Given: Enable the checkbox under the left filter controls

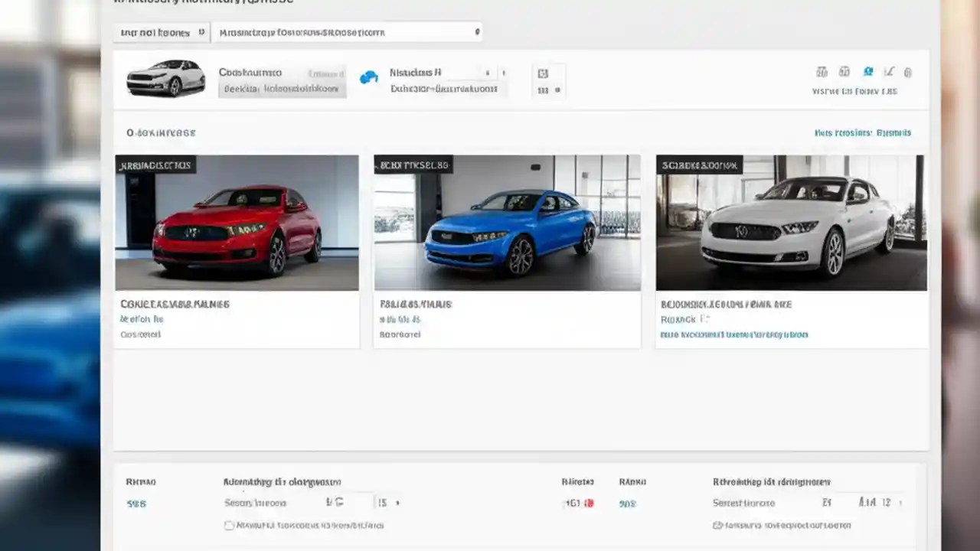Looking at the screenshot, I should coord(229,526).
